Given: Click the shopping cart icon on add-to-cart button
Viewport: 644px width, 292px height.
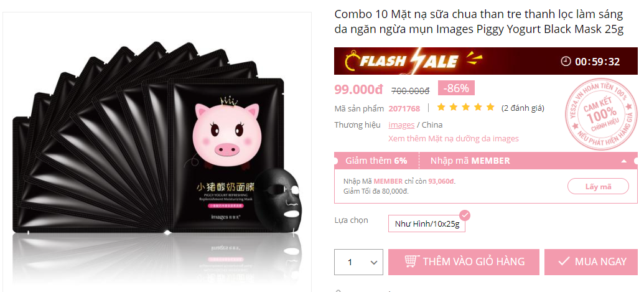Looking at the screenshot, I should tap(411, 261).
